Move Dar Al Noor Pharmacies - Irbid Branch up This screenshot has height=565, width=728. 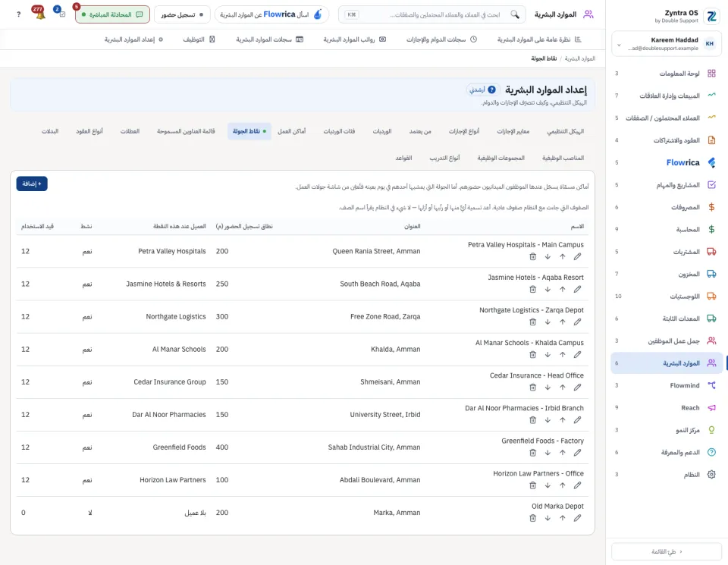pos(562,420)
